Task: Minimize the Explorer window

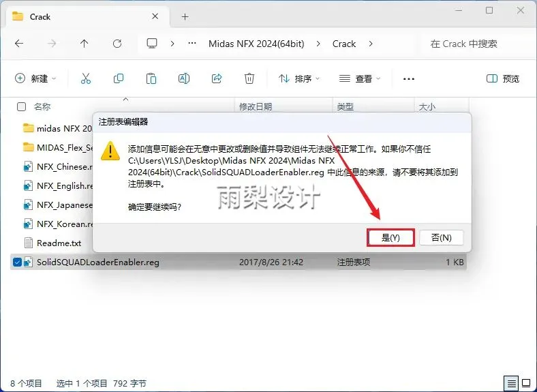Action: (458, 11)
